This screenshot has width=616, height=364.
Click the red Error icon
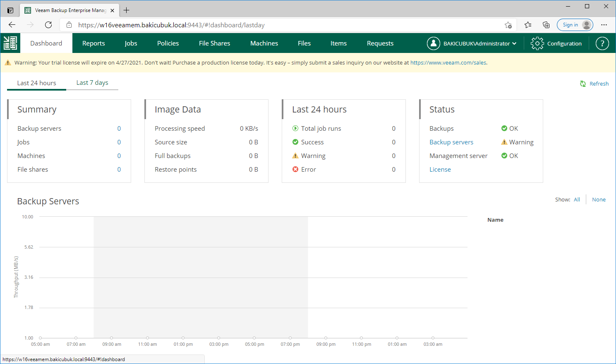click(x=295, y=169)
